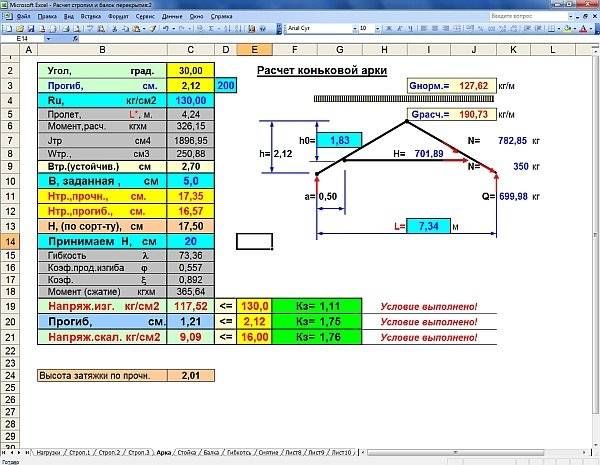The height and width of the screenshot is (465, 600).
Task: Click the Font Color red A swatch
Action: point(583,29)
